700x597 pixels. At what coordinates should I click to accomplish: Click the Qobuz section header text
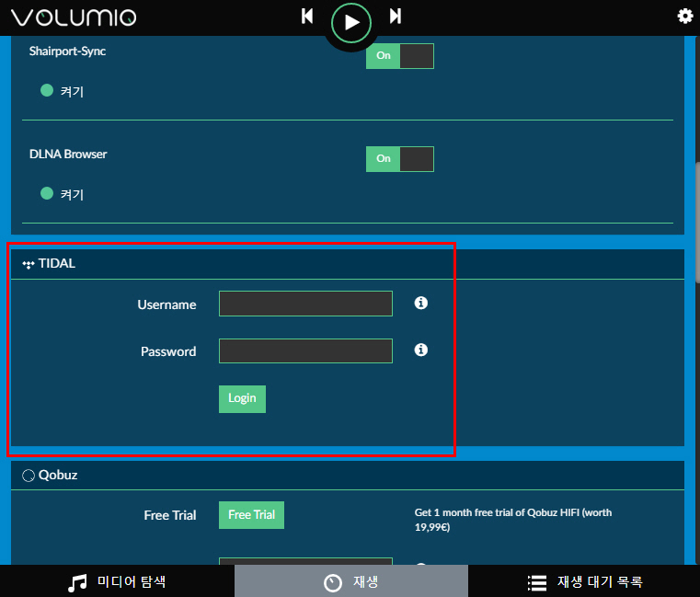click(x=58, y=475)
